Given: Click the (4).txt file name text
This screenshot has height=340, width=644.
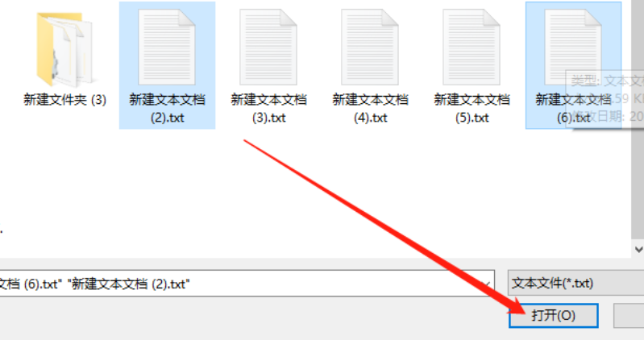Looking at the screenshot, I should [370, 118].
